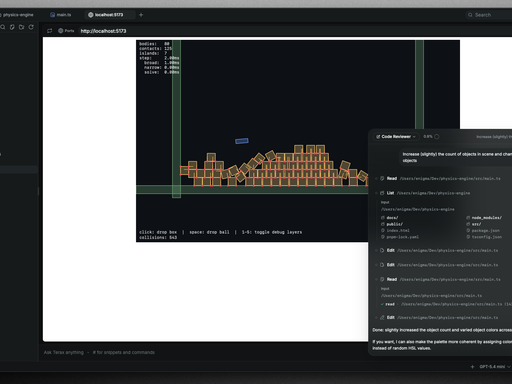The image size is (512, 384).
Task: Click the 'contacts: 125' stat in canvas
Action: (155, 48)
